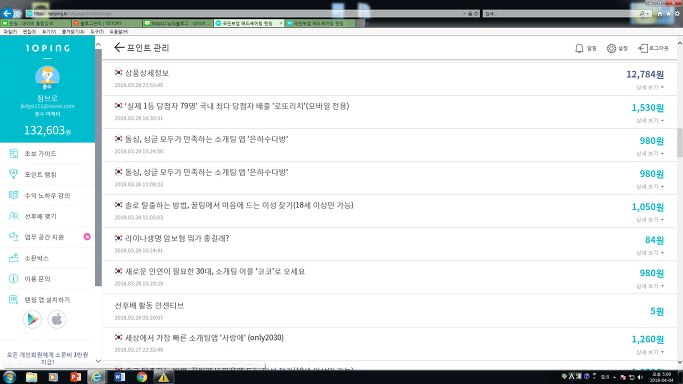
Task: Click the main page vertical scrollbar thumb
Action: pyautogui.click(x=680, y=142)
